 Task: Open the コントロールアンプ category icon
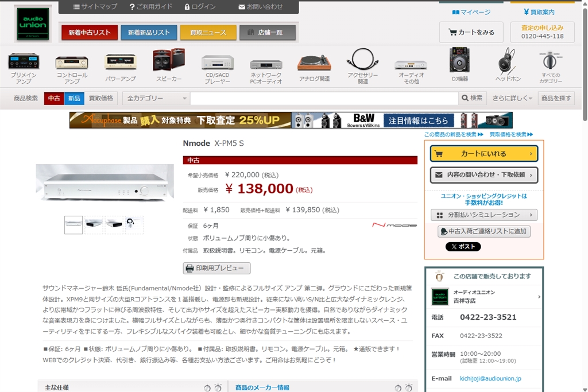pos(72,69)
